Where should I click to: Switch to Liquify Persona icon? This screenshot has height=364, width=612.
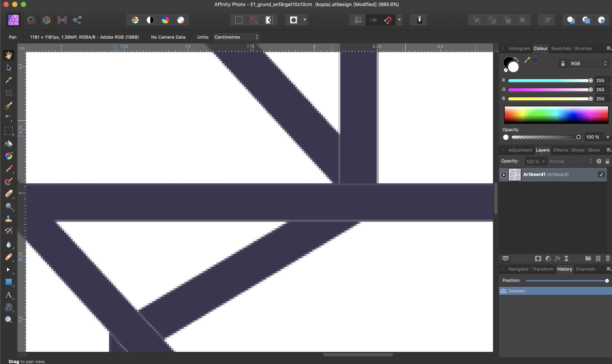pyautogui.click(x=31, y=20)
